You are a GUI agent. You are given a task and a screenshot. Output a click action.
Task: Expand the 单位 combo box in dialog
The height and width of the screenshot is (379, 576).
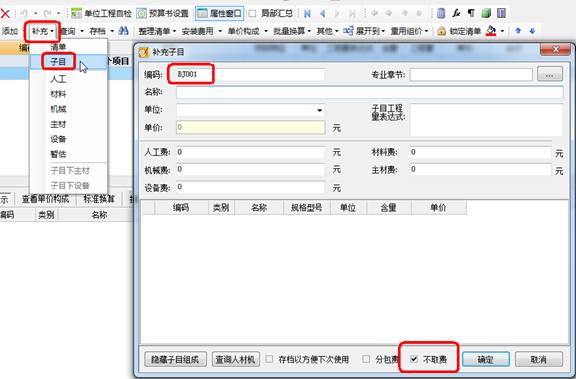point(319,110)
